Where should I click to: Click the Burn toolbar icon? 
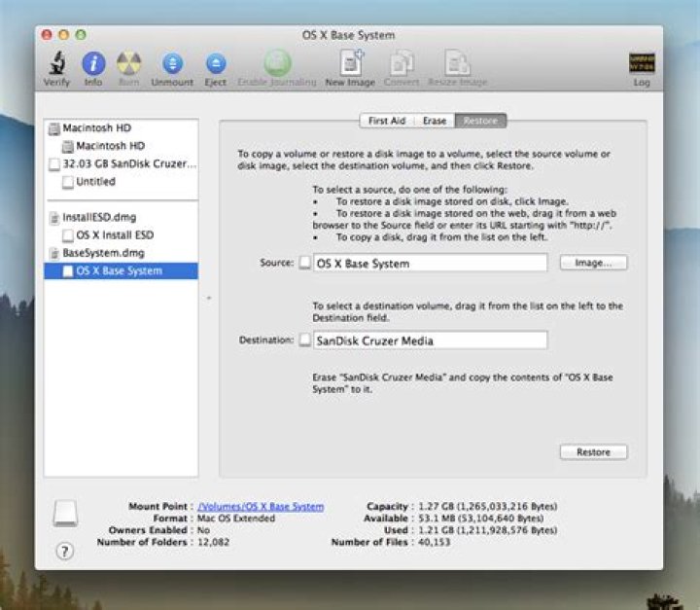(128, 63)
